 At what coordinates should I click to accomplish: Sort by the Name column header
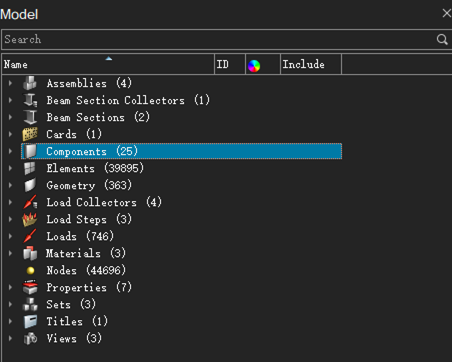click(108, 64)
